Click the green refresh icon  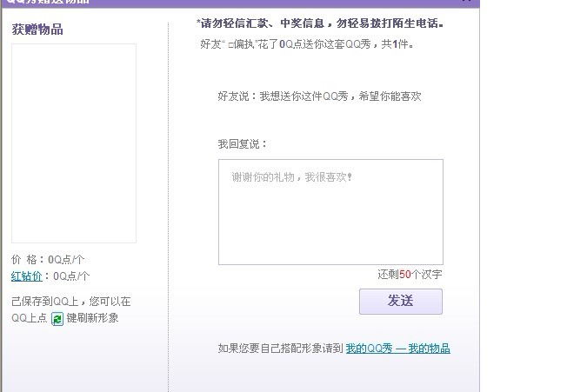[57, 319]
